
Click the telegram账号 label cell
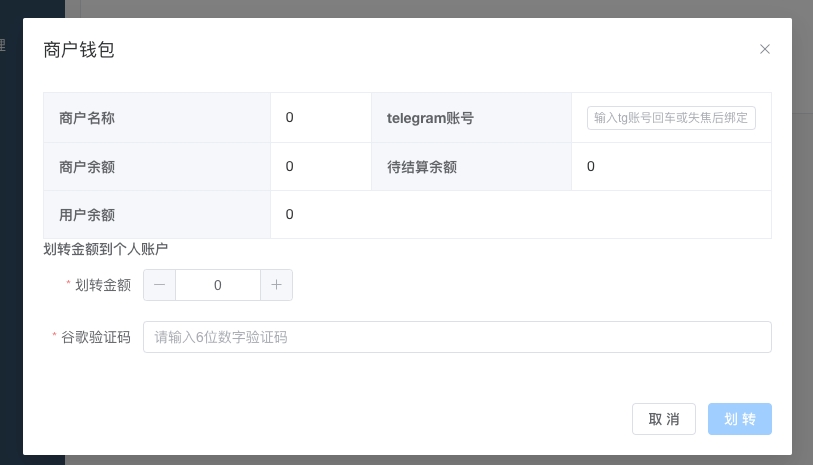(x=471, y=118)
